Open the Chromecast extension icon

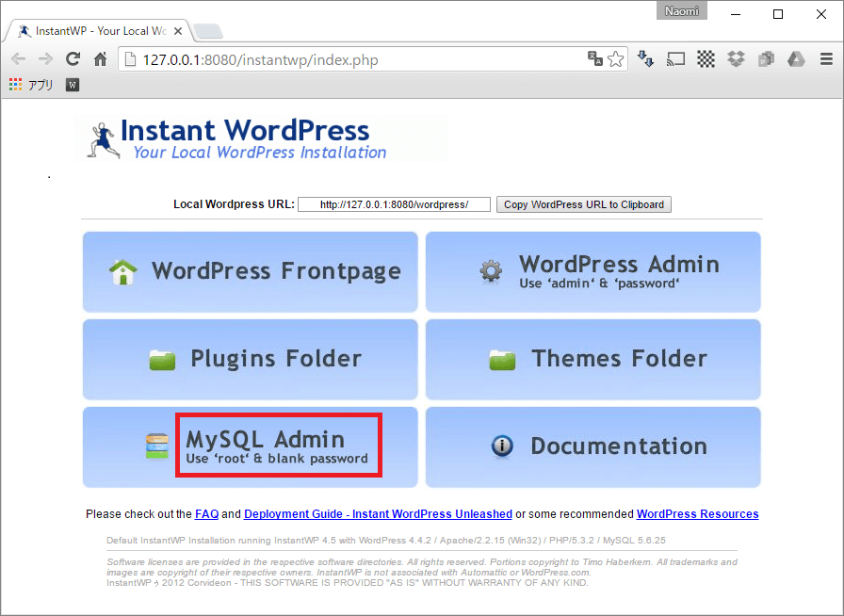click(675, 58)
